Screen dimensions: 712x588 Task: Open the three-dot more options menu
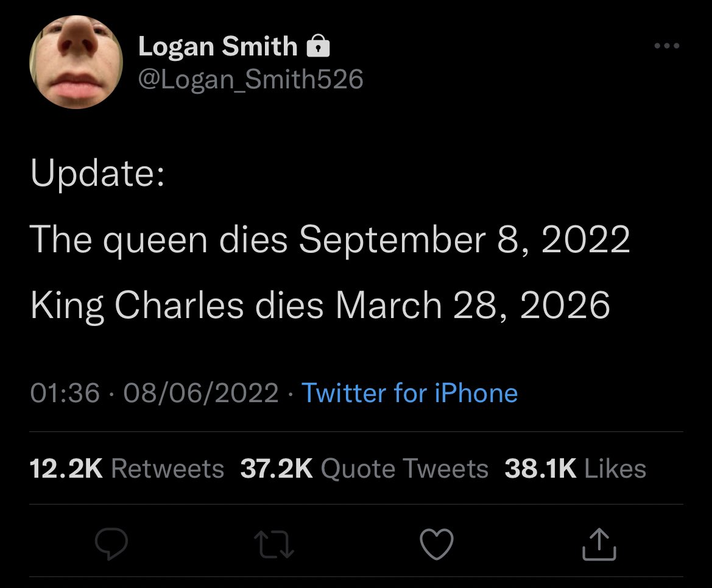(x=668, y=44)
